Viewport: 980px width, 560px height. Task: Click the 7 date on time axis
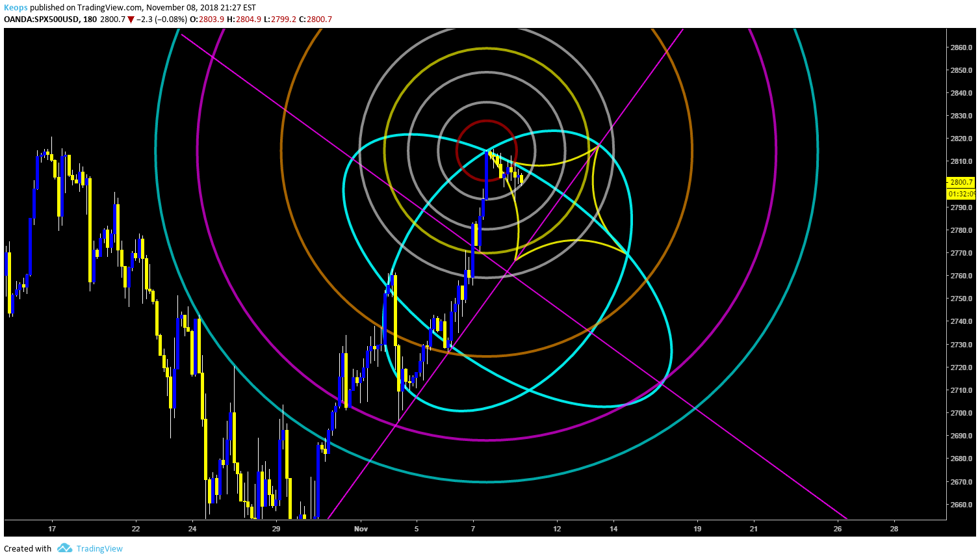[473, 529]
